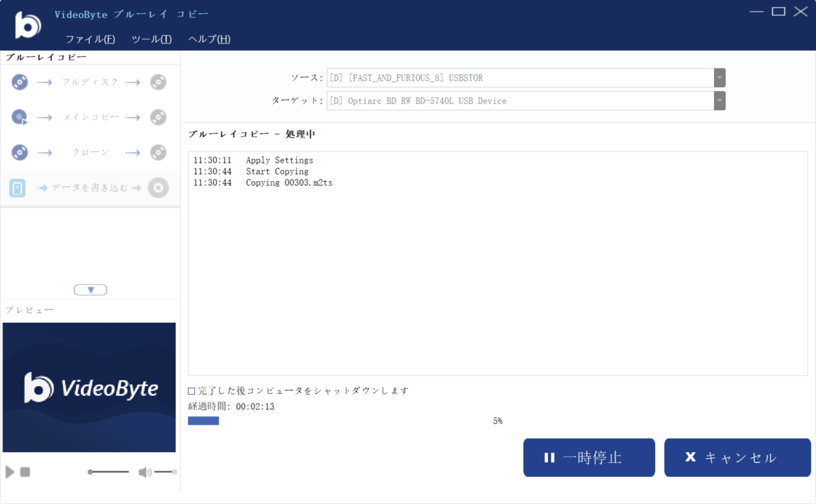
Task: Click the pause icon on 一時停止 button
Action: pyautogui.click(x=549, y=457)
